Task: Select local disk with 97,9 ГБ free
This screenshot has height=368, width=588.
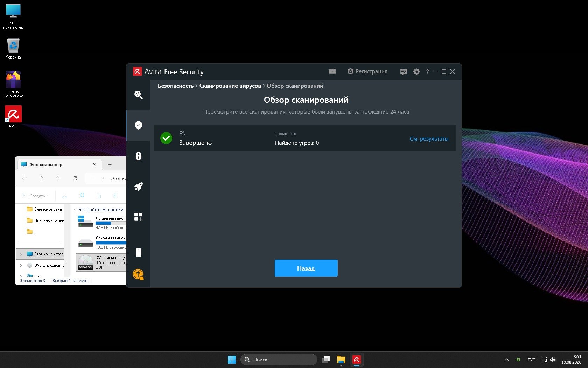Action: 101,223
